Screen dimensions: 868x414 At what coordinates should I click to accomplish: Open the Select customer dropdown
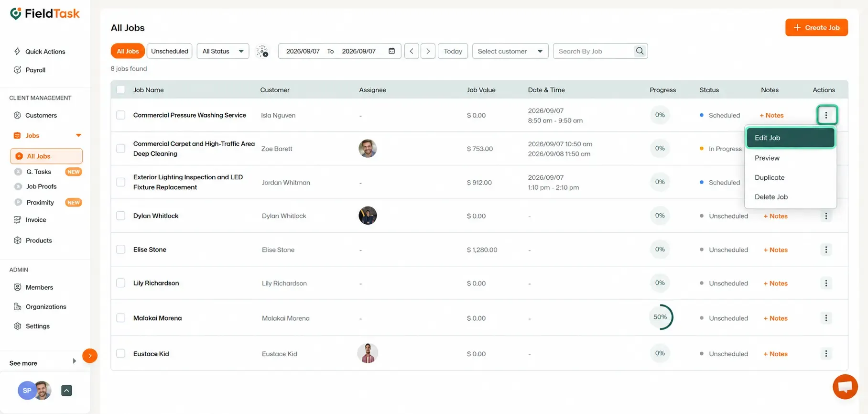[x=510, y=51]
